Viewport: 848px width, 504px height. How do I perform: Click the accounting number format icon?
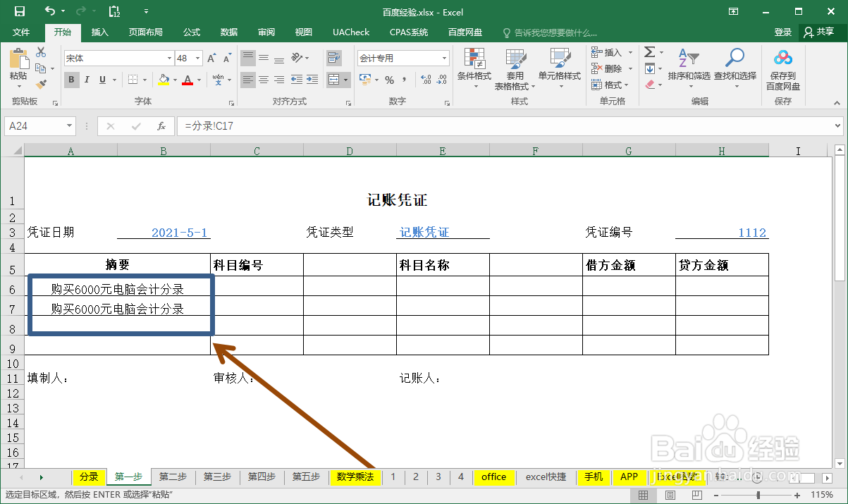[365, 80]
